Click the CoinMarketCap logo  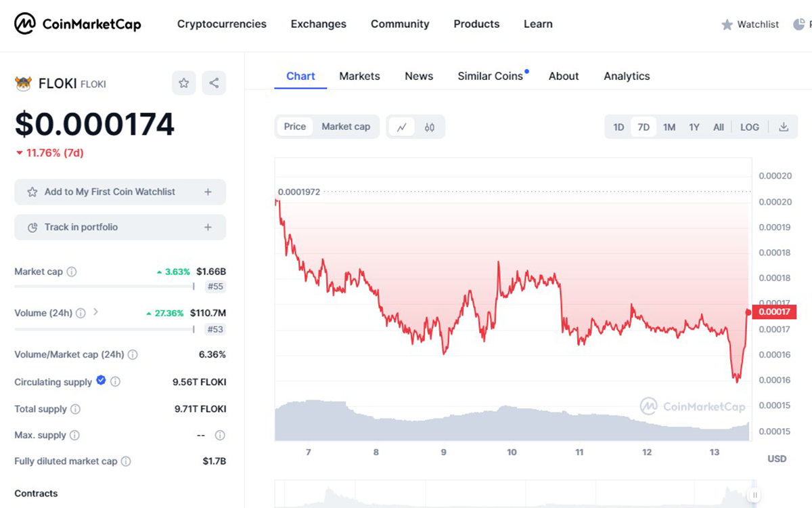pos(78,24)
